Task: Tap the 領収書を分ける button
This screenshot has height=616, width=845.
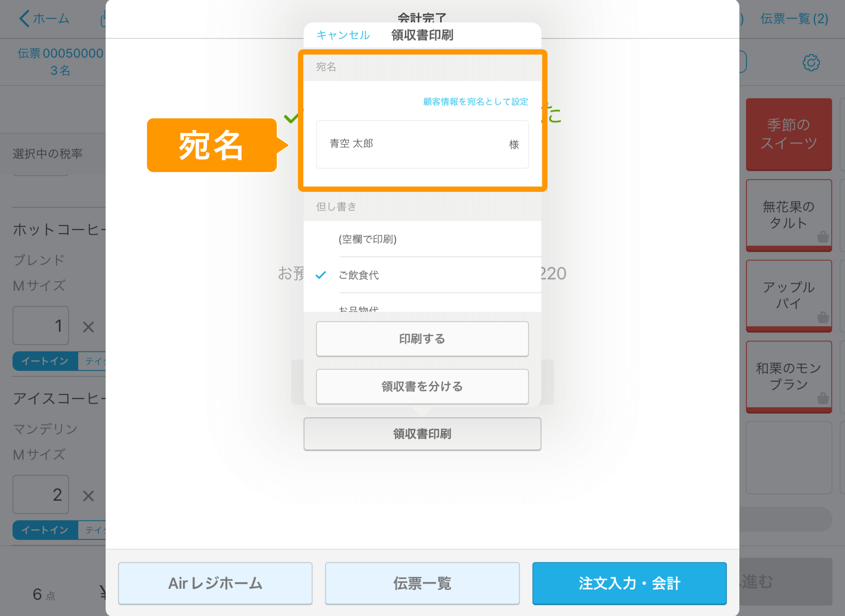Action: 422,386
